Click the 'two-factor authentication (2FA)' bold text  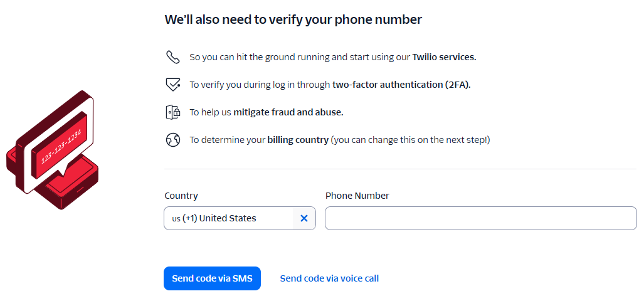coord(401,85)
